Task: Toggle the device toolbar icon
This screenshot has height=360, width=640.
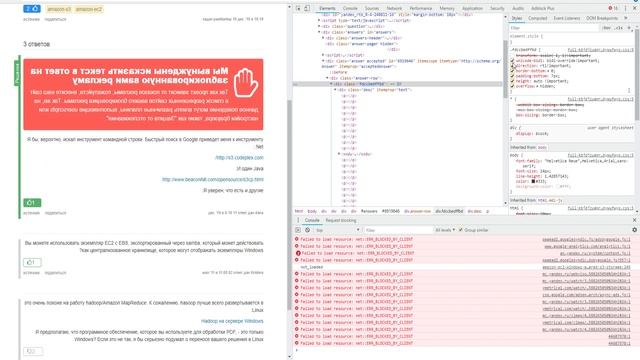Action: [x=307, y=8]
